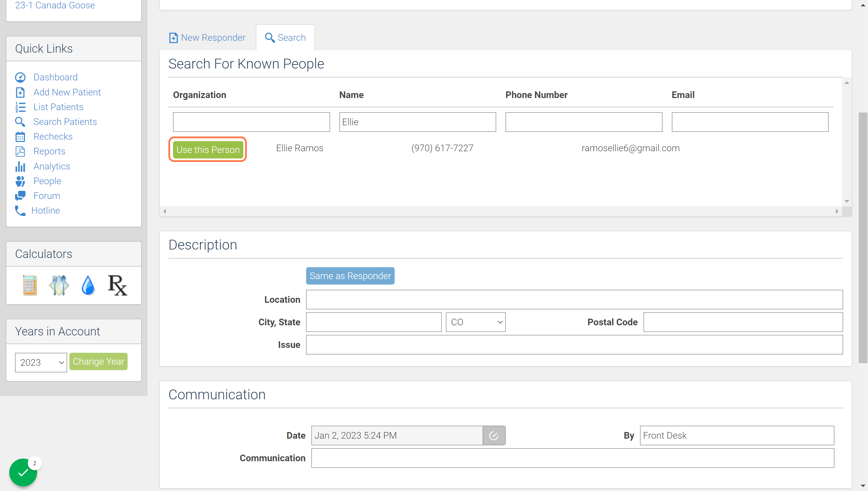Open the Rx prescription calculator
This screenshot has height=491, width=868.
(117, 285)
